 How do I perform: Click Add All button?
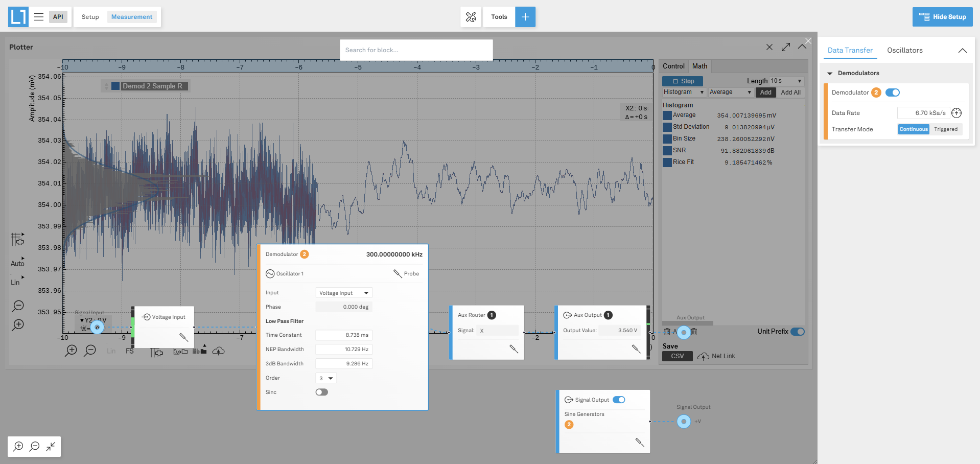point(790,92)
